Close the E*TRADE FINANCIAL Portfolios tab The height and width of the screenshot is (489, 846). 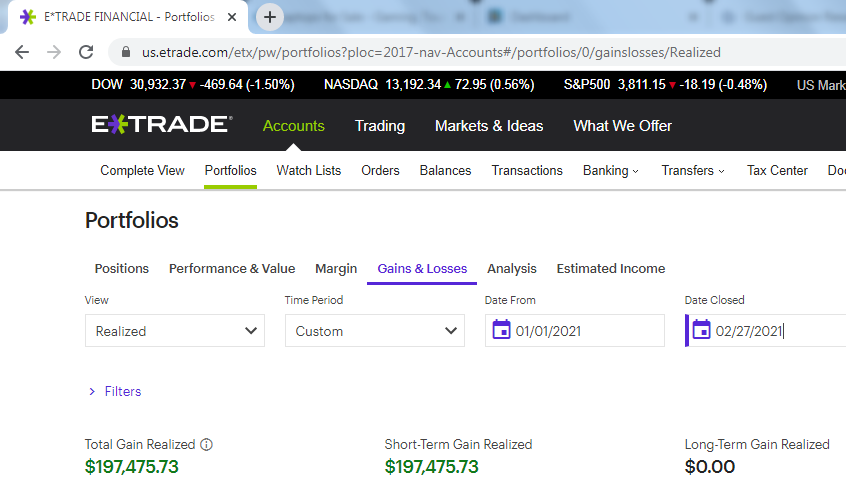(232, 17)
